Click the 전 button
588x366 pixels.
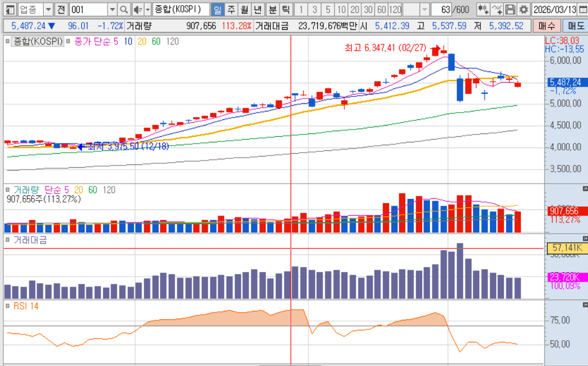(61, 10)
